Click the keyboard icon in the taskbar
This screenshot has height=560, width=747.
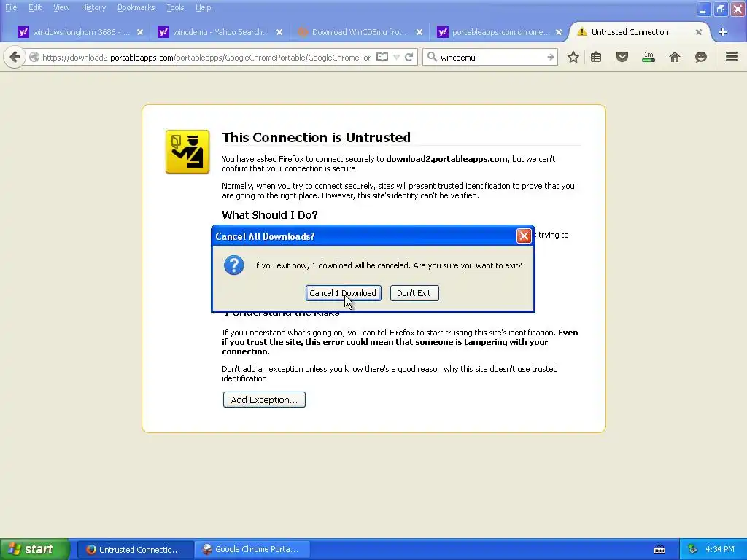(x=659, y=550)
